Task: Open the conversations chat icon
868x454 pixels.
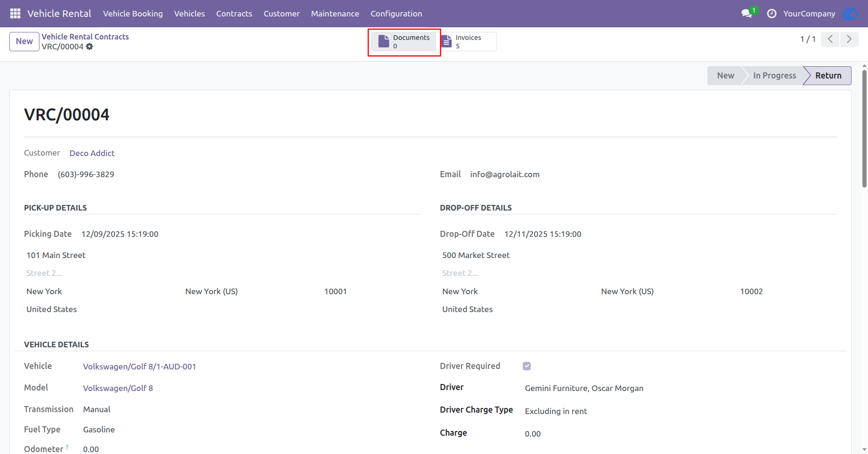Action: 747,13
